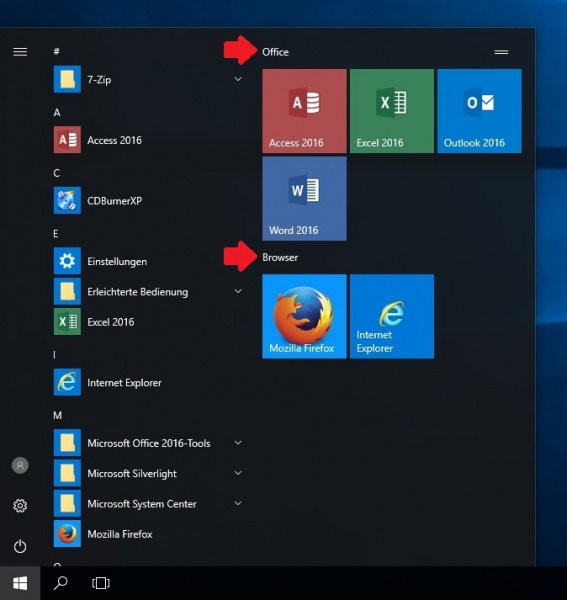
Task: Click the Microsoft Silverlight folder icon
Action: (67, 473)
